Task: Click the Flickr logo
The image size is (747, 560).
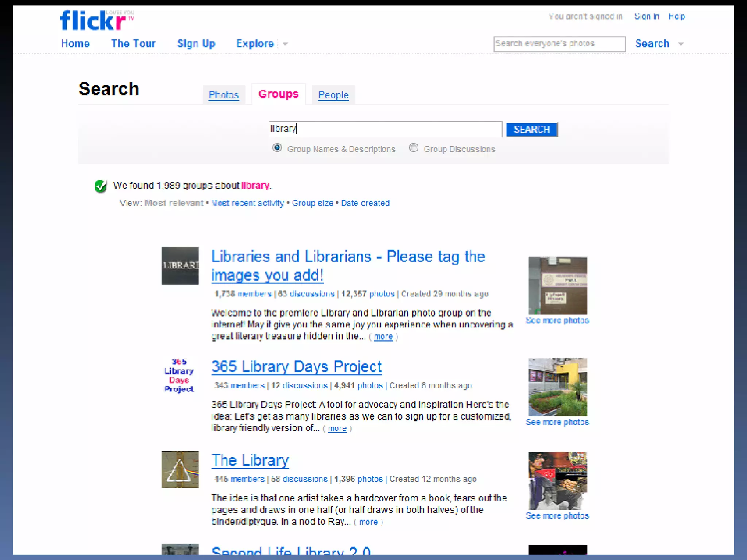Action: [93, 21]
